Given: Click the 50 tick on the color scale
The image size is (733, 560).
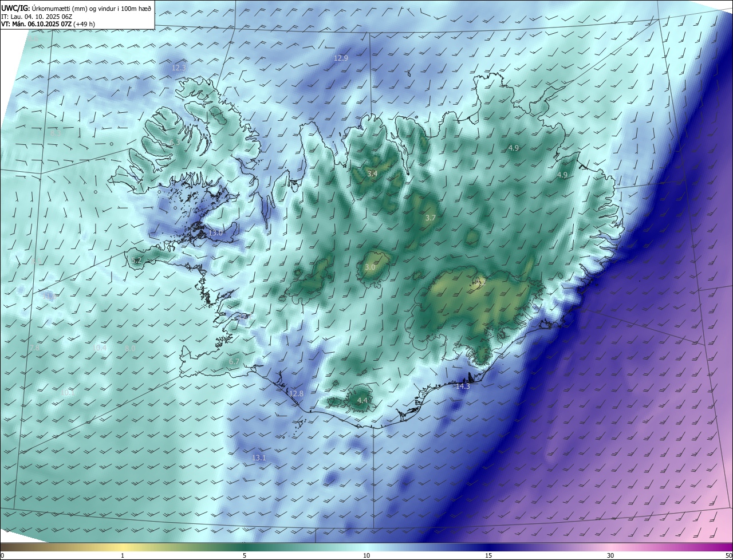Looking at the screenshot, I should pyautogui.click(x=728, y=556).
